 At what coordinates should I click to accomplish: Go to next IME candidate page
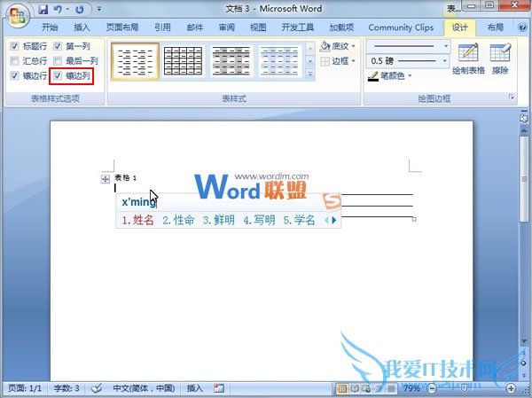[334, 220]
